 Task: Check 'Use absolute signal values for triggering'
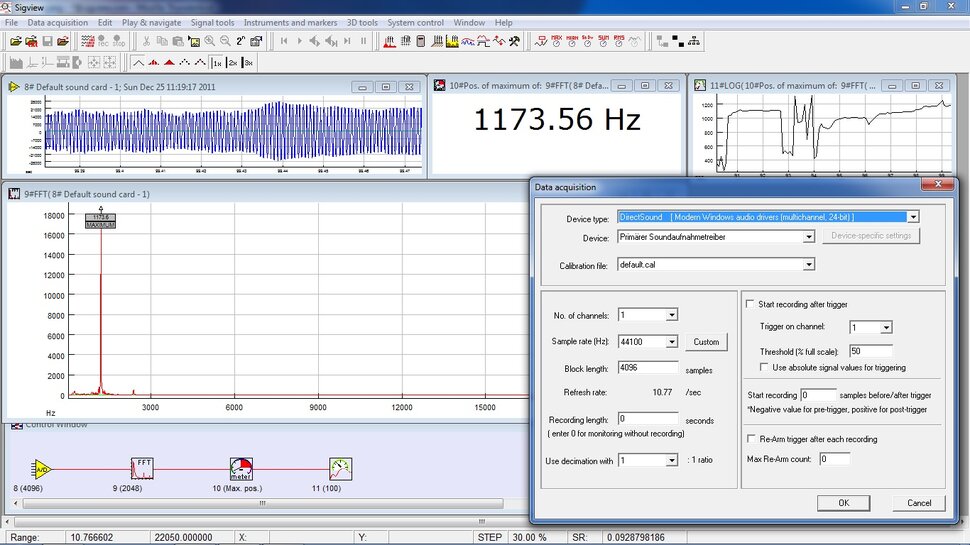tap(764, 367)
